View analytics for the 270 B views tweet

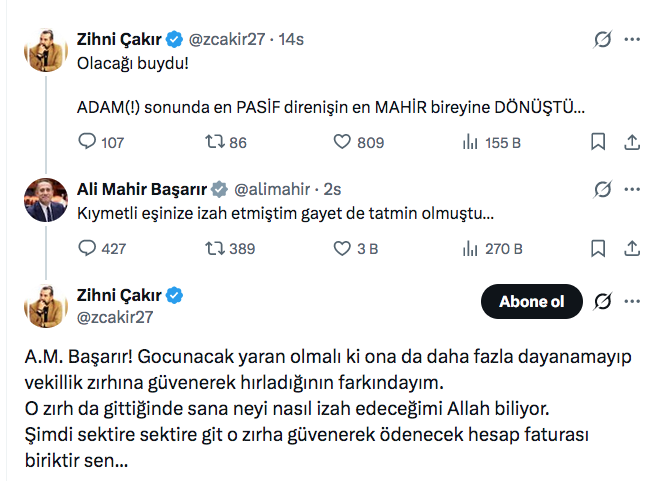[469, 249]
